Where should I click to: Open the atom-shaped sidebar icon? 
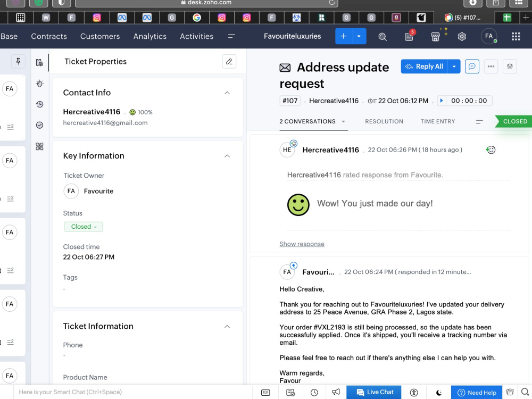(x=39, y=146)
